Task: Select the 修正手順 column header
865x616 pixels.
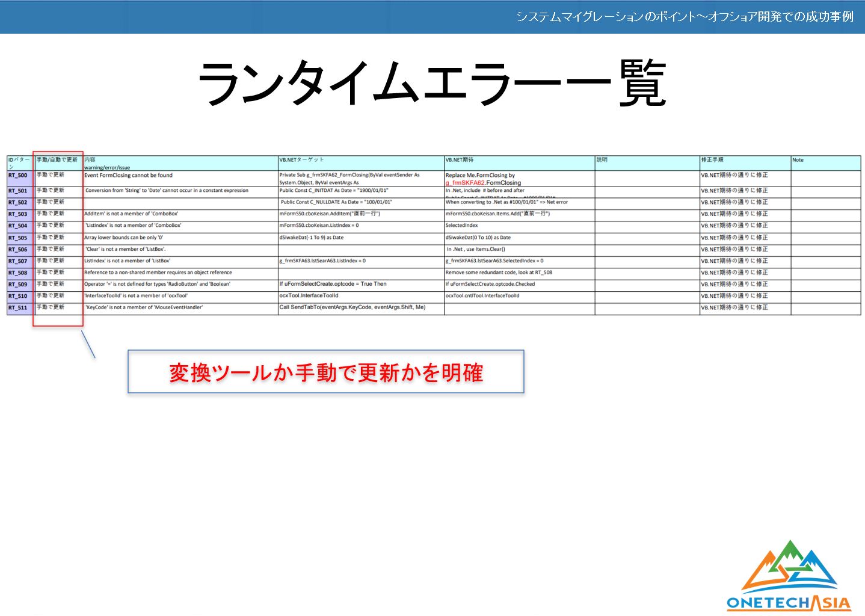Action: coord(745,163)
